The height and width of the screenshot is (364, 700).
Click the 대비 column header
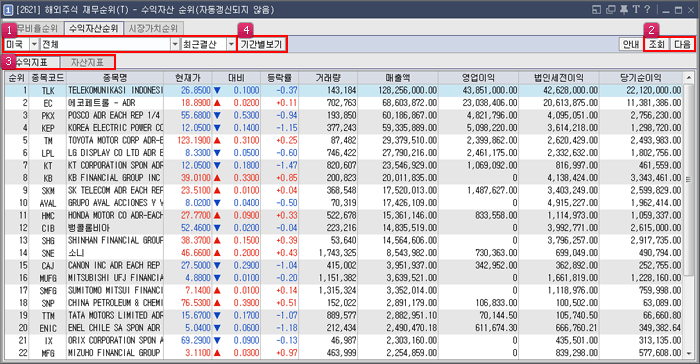pos(237,78)
